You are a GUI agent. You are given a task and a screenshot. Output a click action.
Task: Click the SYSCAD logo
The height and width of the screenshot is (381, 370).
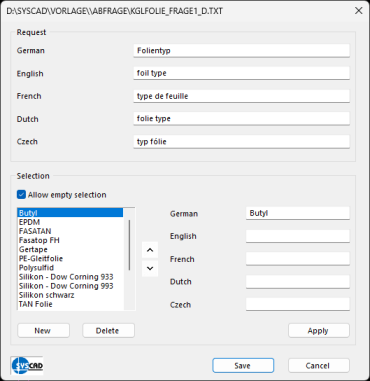coord(27,365)
